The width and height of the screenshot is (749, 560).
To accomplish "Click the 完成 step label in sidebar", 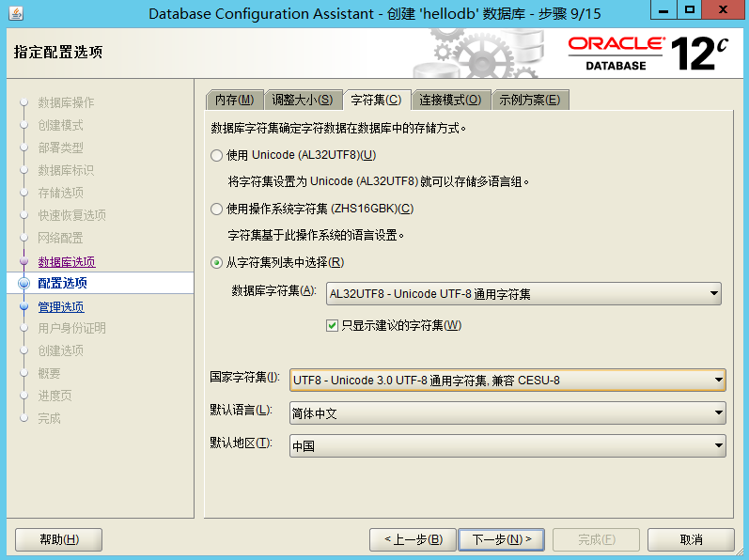I will [49, 418].
